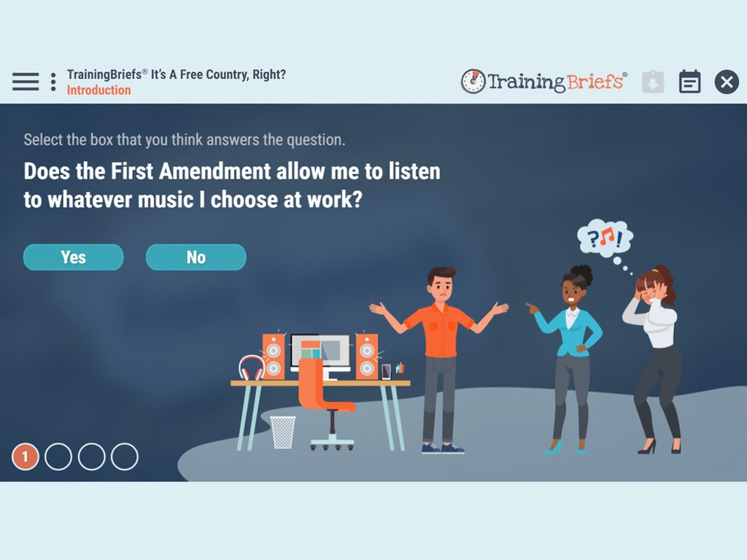This screenshot has width=747, height=560.
Task: Jump to the third progress circle
Action: (x=91, y=456)
